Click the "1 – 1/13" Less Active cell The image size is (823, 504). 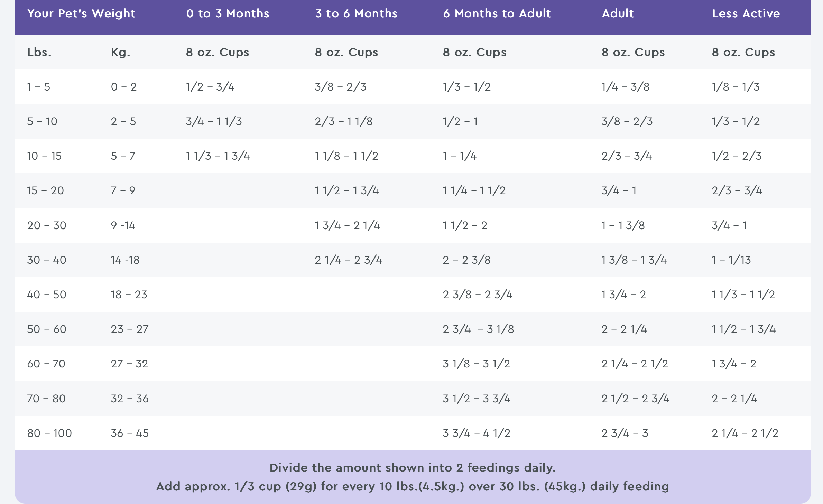click(x=731, y=260)
